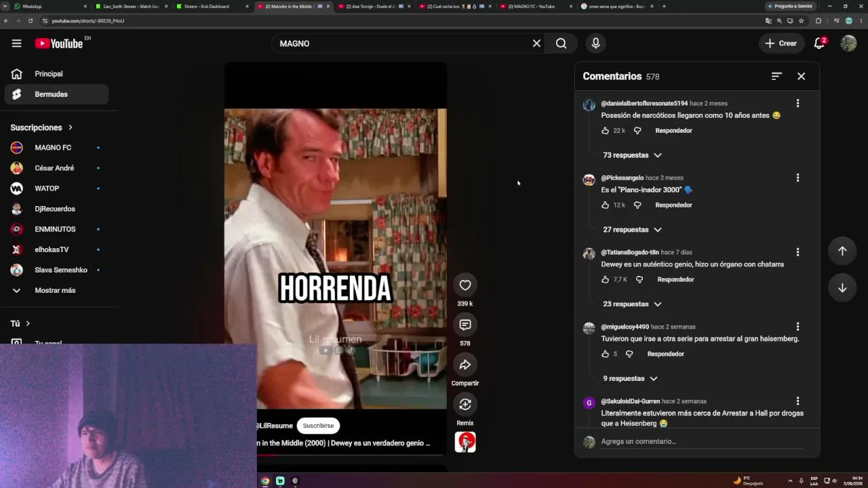Share the Short with Compartir icon
This screenshot has height=488, width=868.
(x=465, y=365)
